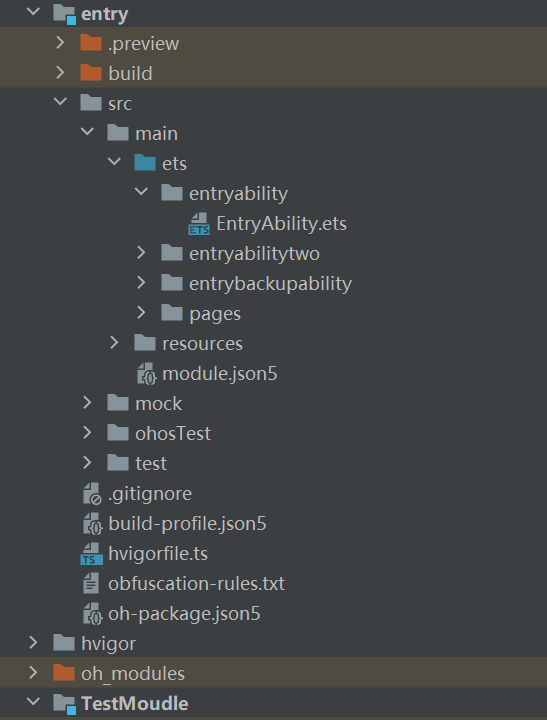Select the .gitignore file name

click(x=150, y=494)
